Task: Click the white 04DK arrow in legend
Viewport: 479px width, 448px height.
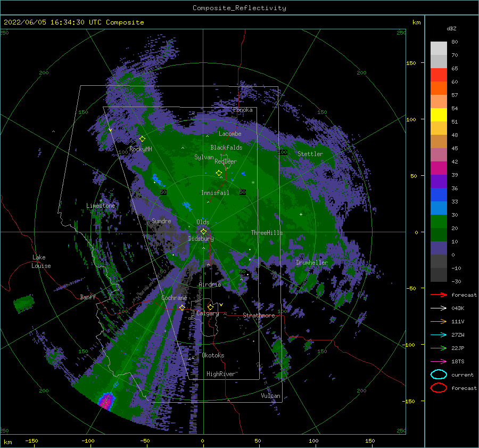Action: tap(439, 308)
